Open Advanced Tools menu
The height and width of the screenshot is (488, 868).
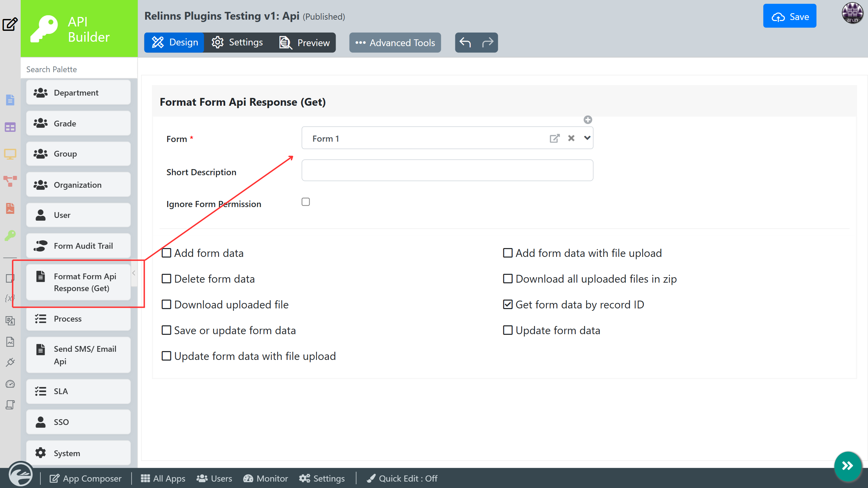(x=395, y=43)
